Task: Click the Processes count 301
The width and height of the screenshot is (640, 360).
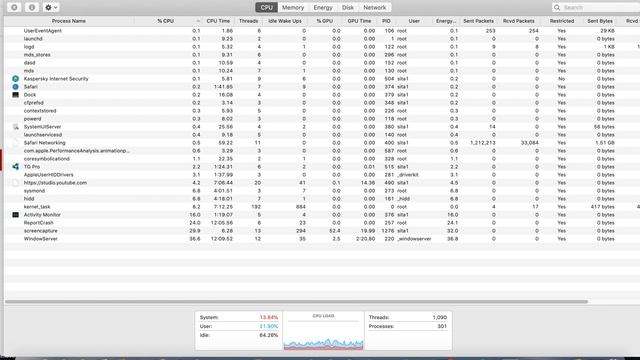Action: click(442, 327)
